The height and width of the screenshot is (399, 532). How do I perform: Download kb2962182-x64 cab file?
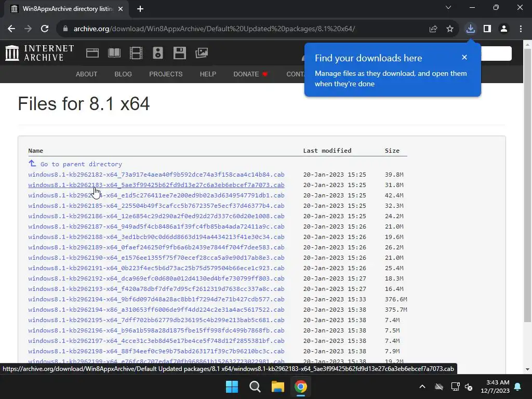pyautogui.click(x=156, y=175)
